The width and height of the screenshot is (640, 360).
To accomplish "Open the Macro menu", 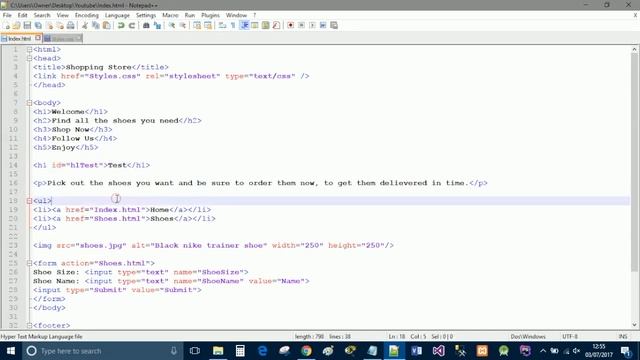I will (170, 15).
